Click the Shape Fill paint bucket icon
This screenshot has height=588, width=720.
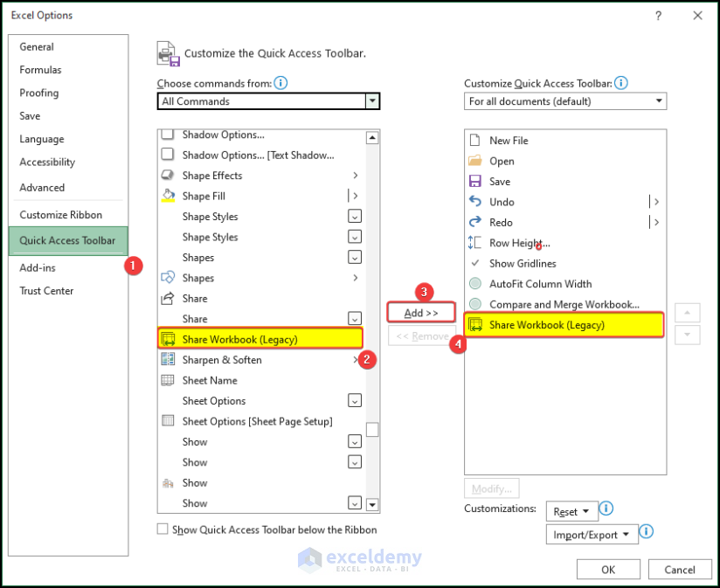coord(168,196)
